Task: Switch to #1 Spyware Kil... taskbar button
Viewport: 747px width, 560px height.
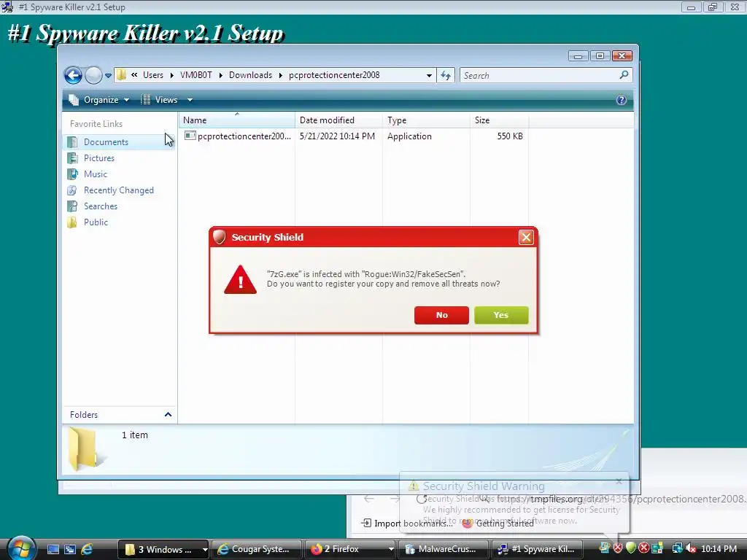Action: 539,549
